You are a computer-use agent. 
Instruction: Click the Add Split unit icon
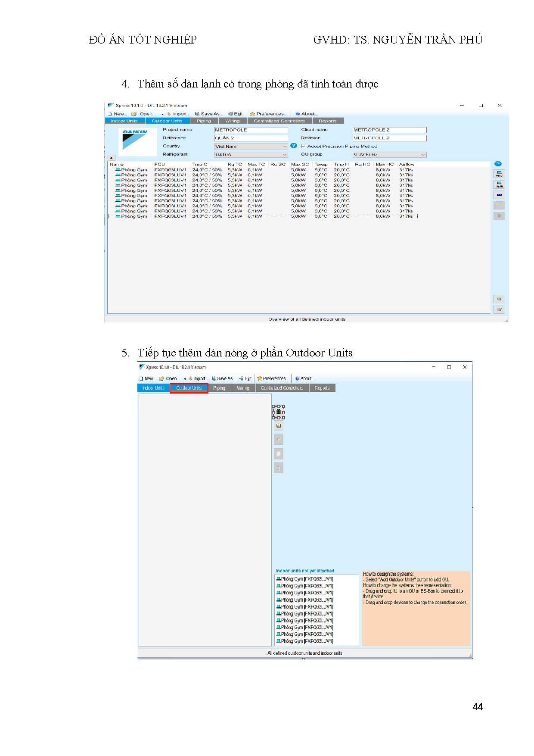click(499, 184)
